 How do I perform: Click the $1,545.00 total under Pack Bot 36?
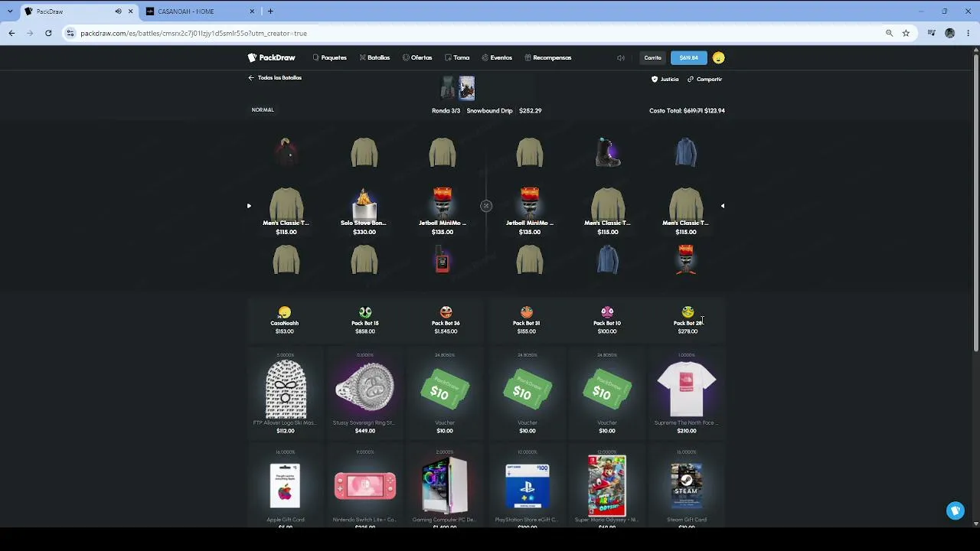[446, 331]
